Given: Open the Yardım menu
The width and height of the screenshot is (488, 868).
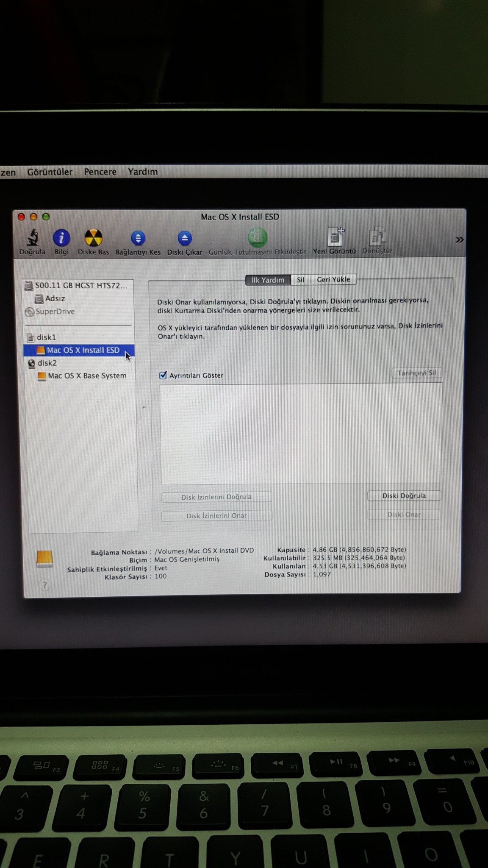Looking at the screenshot, I should [143, 172].
